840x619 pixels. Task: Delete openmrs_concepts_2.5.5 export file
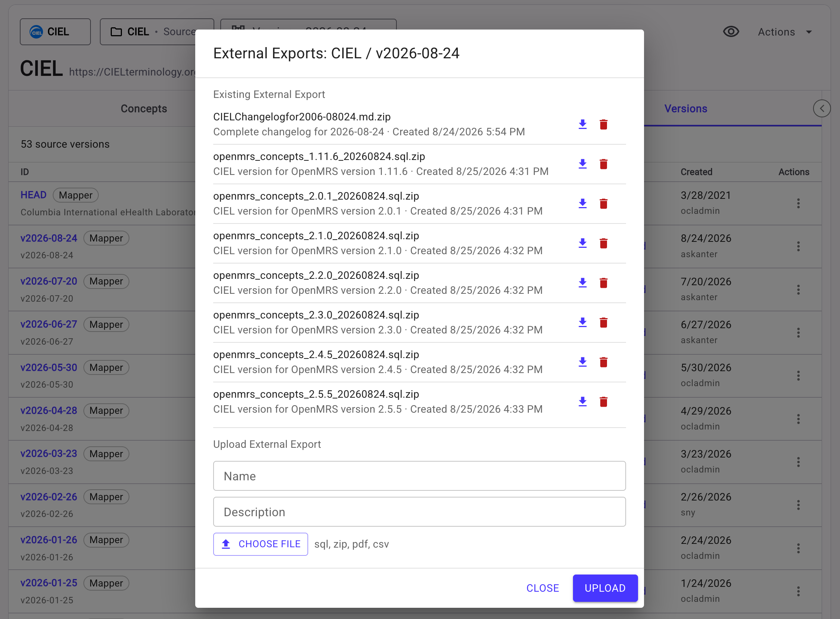coord(604,402)
